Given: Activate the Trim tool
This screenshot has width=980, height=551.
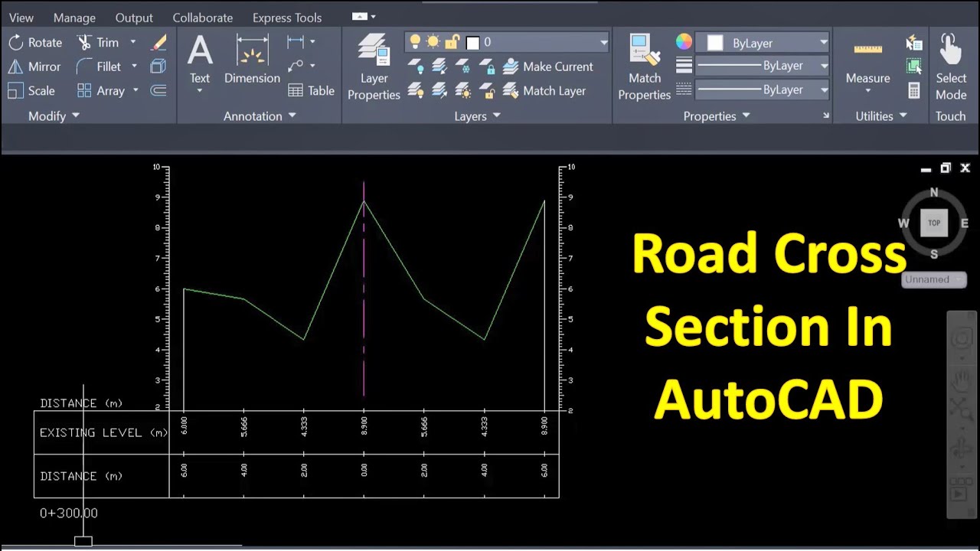Looking at the screenshot, I should 98,43.
